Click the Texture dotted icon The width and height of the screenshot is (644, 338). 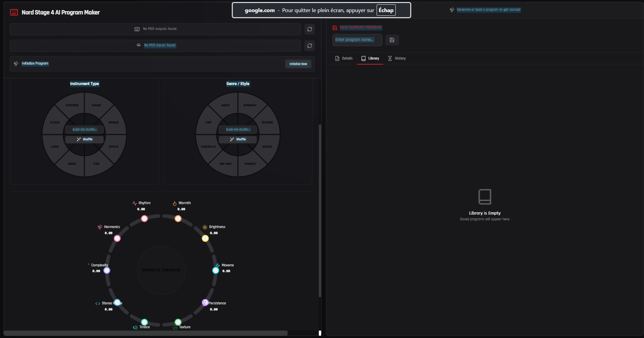click(x=175, y=327)
